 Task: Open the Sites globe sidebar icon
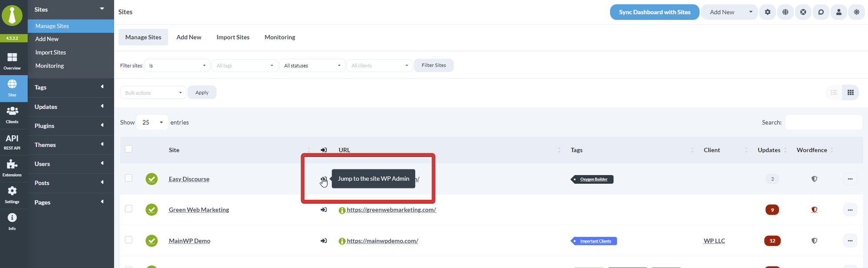12,88
